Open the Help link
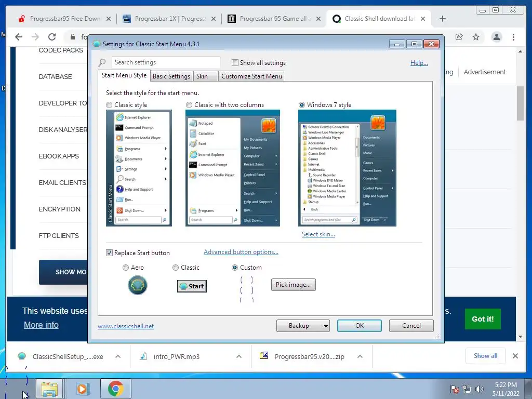532x399 pixels. [419, 63]
